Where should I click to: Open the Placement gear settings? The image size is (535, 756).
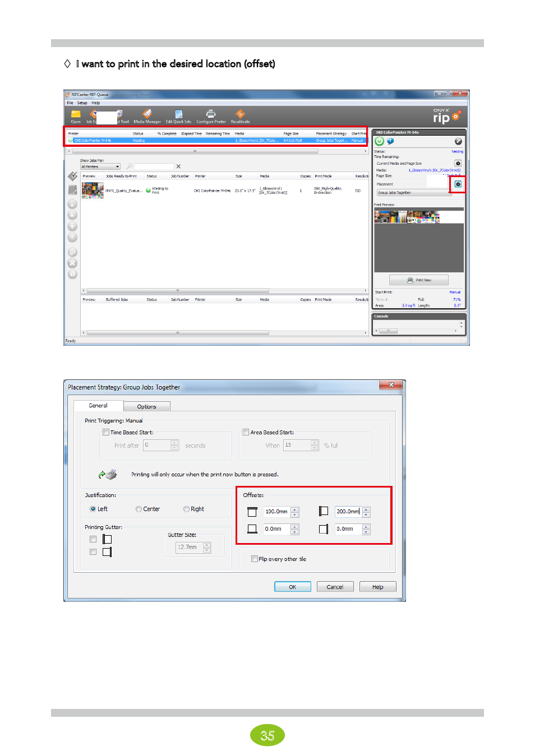coord(458,184)
